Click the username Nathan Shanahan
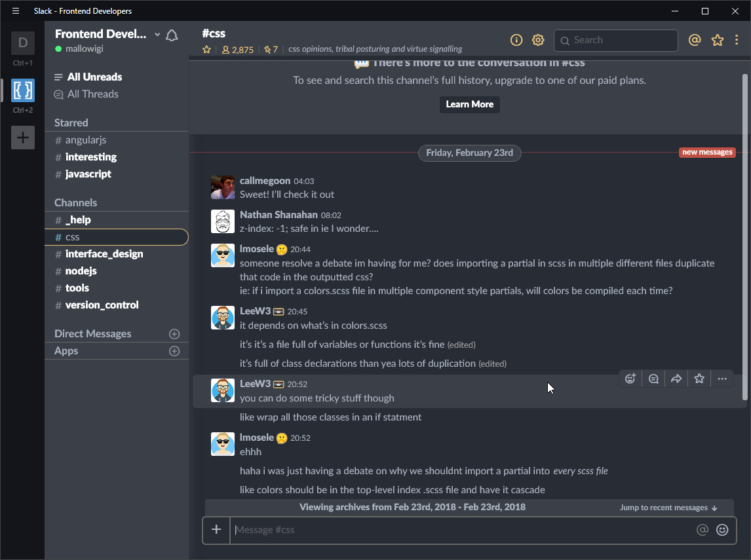The width and height of the screenshot is (751, 560). point(279,215)
